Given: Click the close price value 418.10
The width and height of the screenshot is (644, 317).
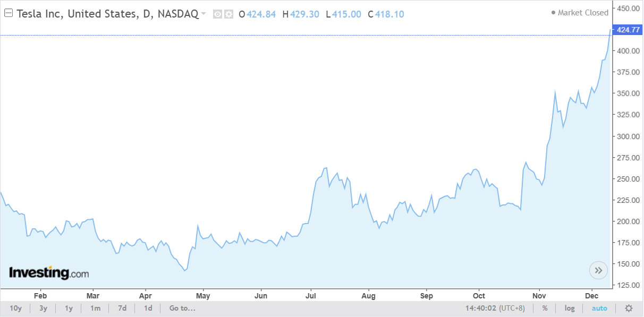Looking at the screenshot, I should click(x=389, y=14).
